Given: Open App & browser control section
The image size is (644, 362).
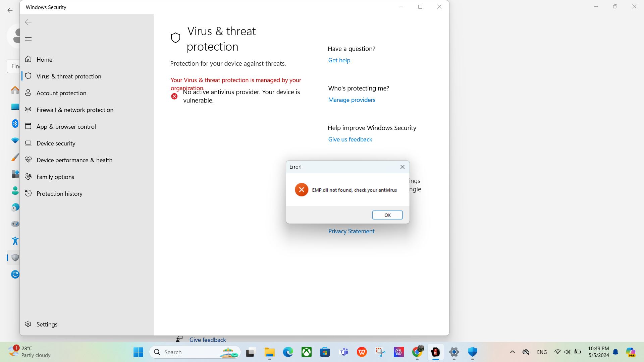Looking at the screenshot, I should 66,126.
